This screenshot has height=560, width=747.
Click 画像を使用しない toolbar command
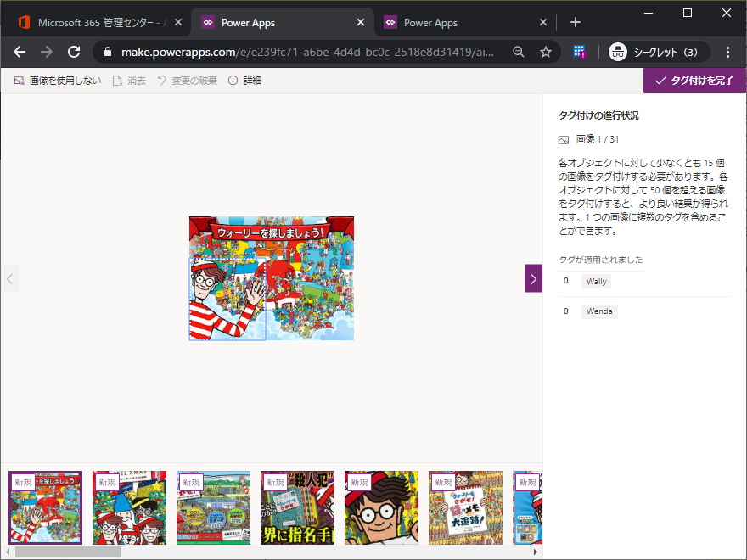click(x=58, y=81)
